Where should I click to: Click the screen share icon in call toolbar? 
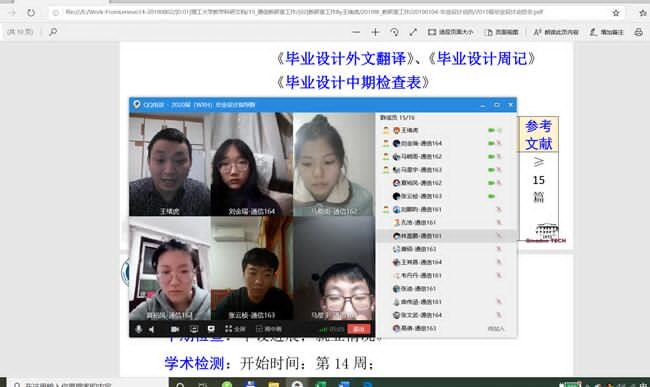[211, 329]
